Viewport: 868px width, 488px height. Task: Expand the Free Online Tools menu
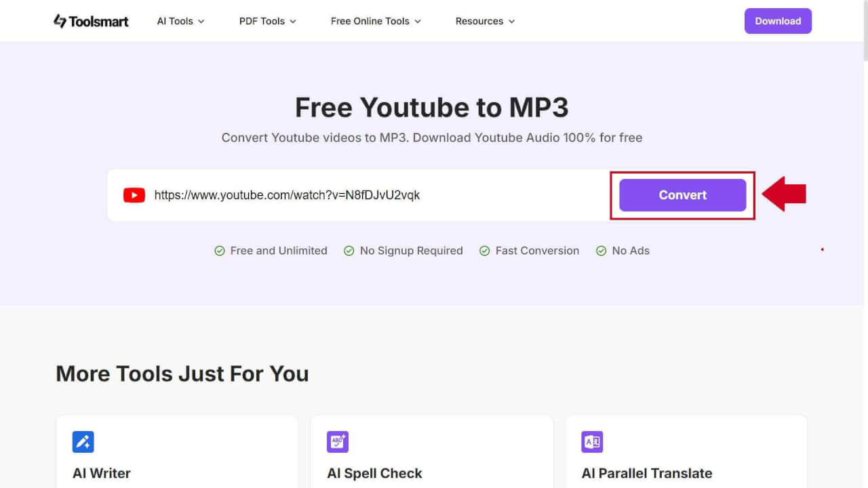(376, 21)
